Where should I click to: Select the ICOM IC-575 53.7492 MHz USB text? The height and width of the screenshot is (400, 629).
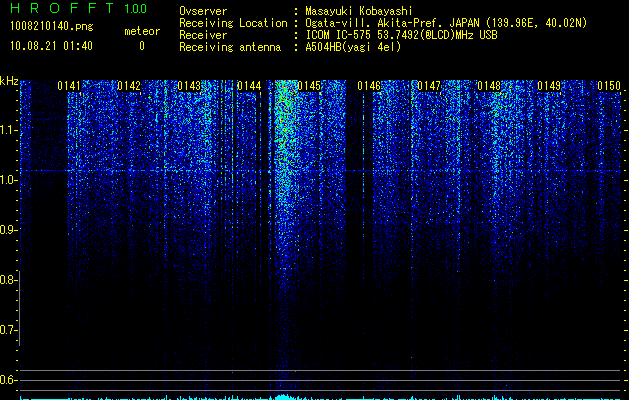click(401, 35)
